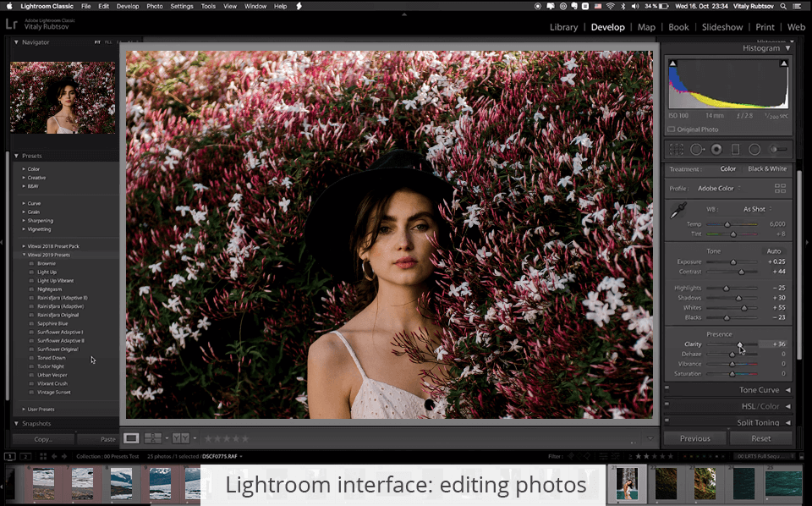Select the Adjustment Brush tool
The image size is (812, 506).
(x=778, y=150)
